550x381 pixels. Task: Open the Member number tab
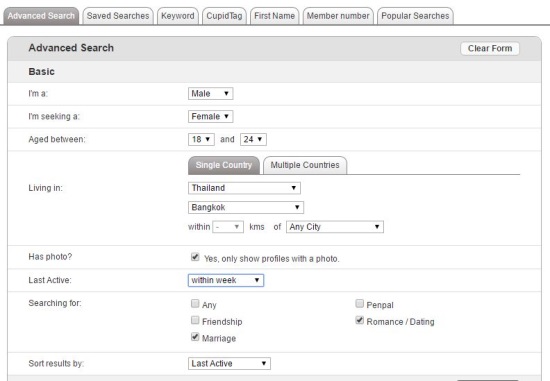338,16
